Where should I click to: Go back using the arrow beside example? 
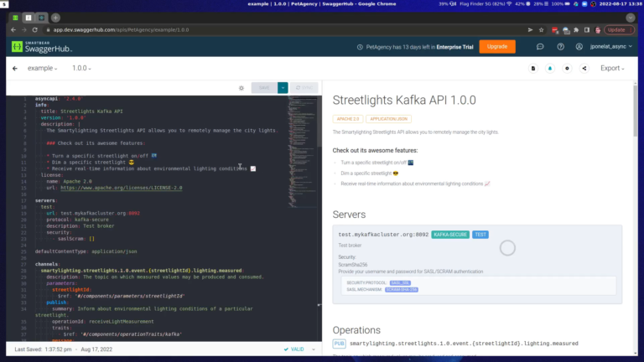(x=15, y=69)
